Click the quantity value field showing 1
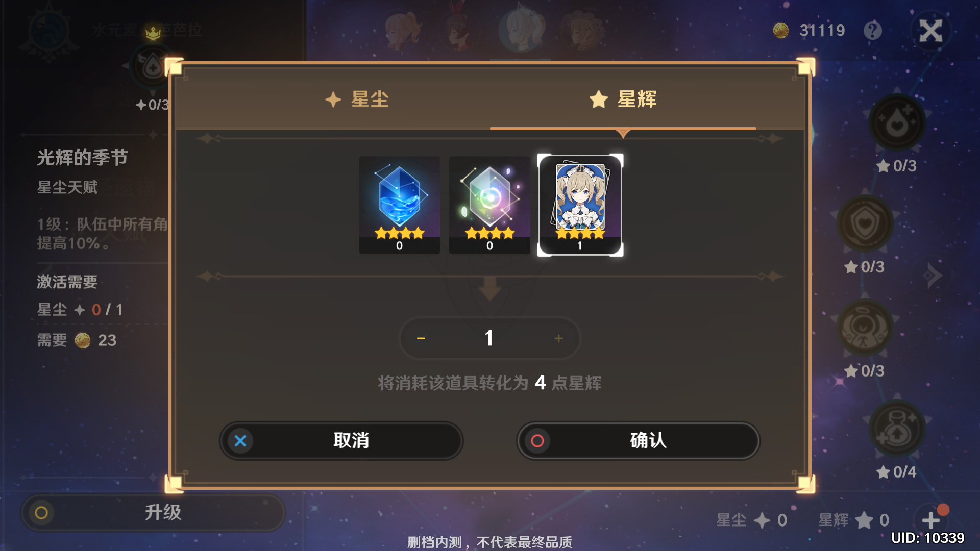The image size is (980, 551). tap(489, 338)
